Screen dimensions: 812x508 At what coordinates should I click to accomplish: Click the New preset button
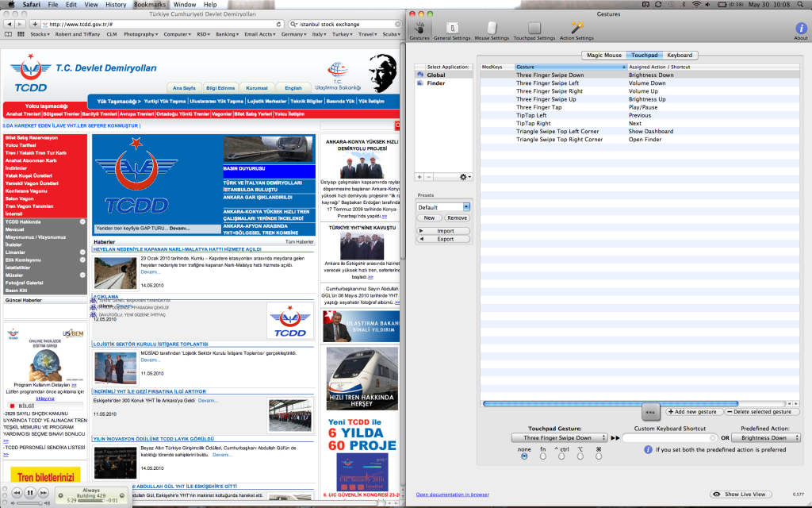[429, 217]
